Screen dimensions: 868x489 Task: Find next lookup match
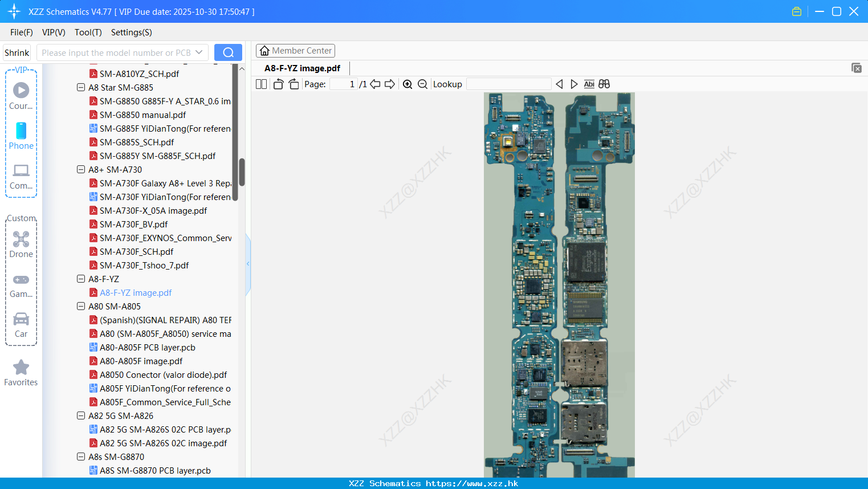(574, 84)
